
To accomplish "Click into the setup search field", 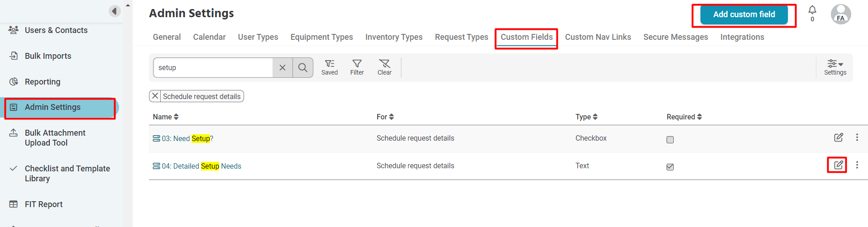I will (213, 67).
